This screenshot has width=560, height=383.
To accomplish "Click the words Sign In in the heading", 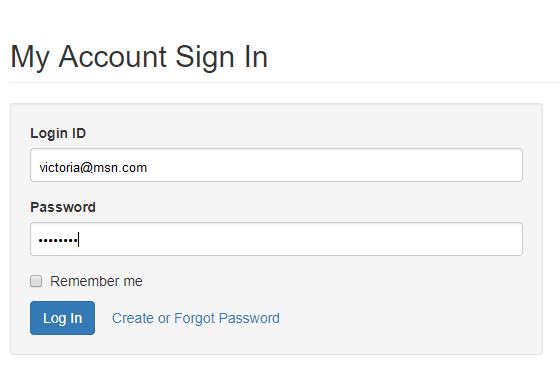I will coord(221,57).
